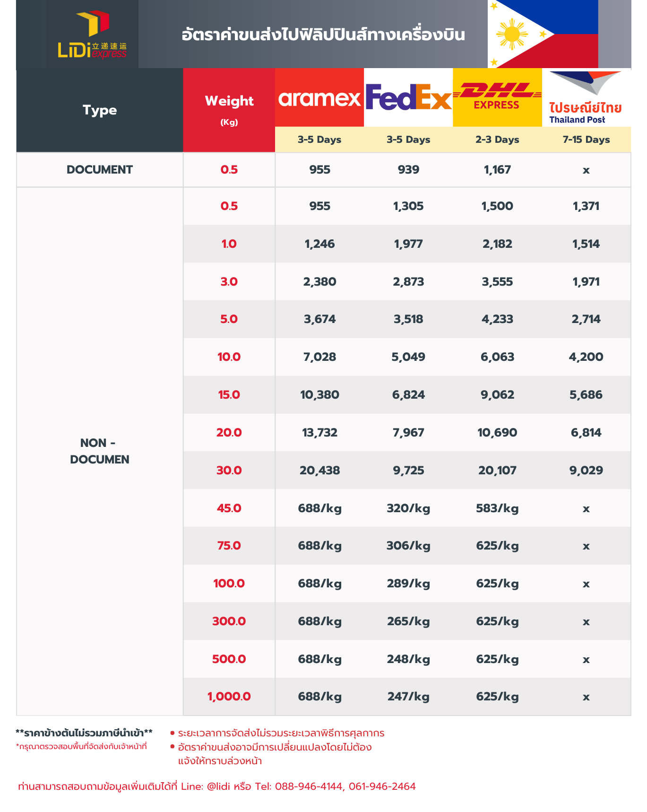Select the DOCUMENT row label
Viewport: 647px width, 812px height.
click(100, 170)
